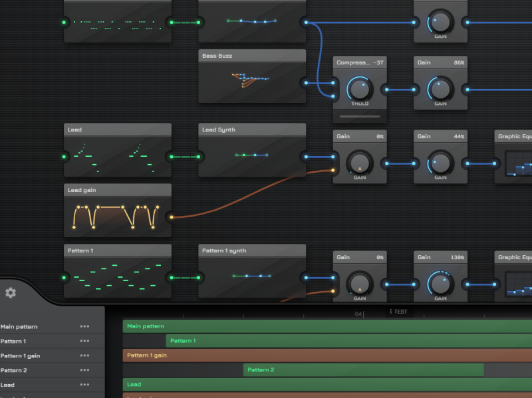Adjust the 130% Gain knob
Viewport: 532px width, 398px height.
(440, 284)
